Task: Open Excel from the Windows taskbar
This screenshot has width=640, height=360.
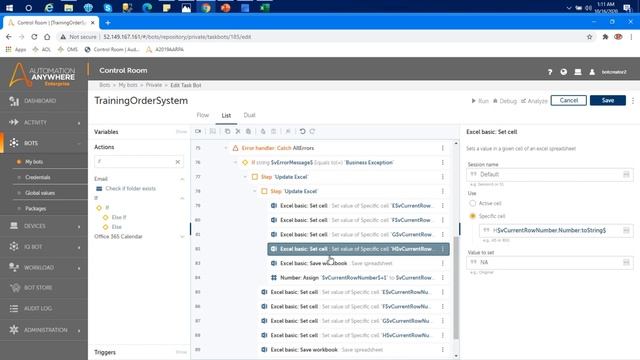Action: coord(264,8)
